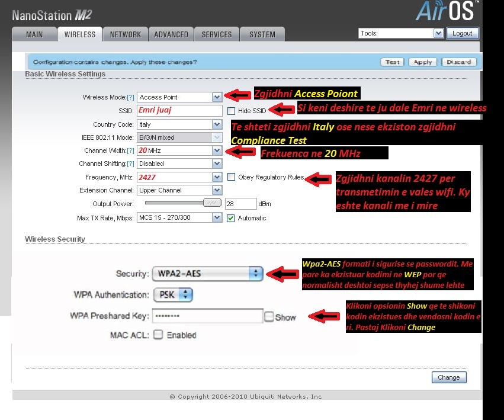
Task: Open the Security WPA2-AES dropdown
Action: (x=208, y=274)
